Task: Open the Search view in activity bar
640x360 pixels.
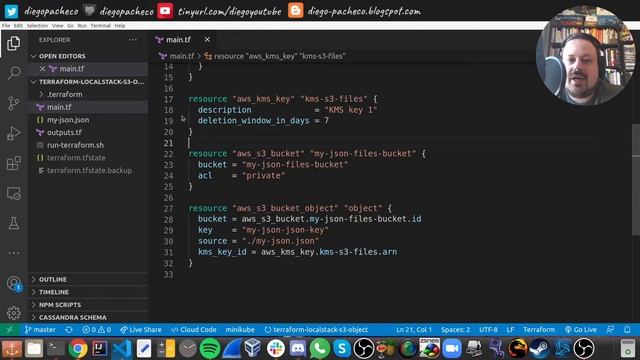Action: [13, 73]
